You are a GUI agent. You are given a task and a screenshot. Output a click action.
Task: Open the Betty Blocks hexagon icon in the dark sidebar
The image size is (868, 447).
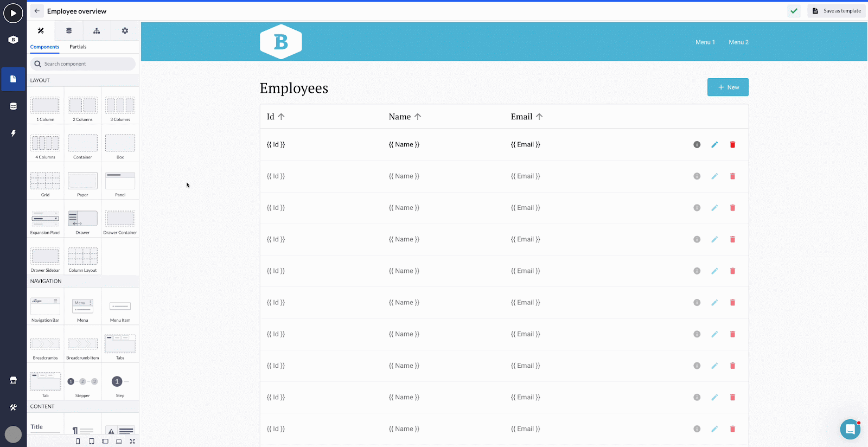pyautogui.click(x=14, y=40)
